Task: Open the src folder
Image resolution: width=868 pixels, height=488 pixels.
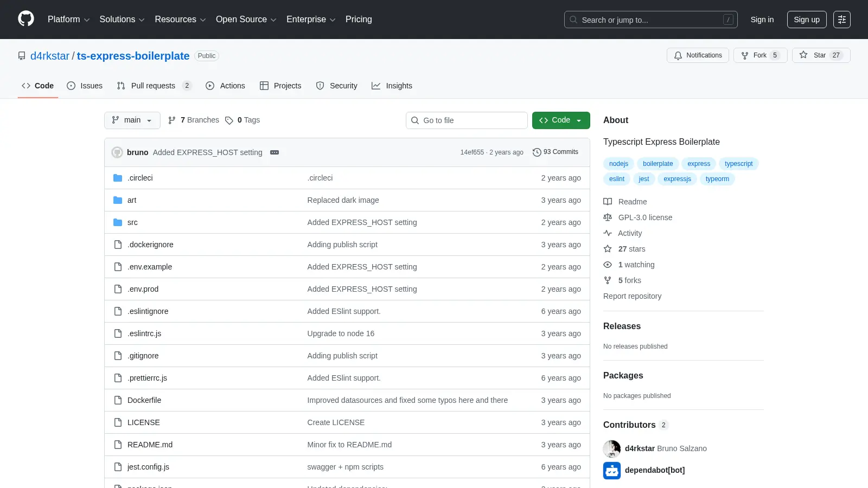Action: coord(132,222)
